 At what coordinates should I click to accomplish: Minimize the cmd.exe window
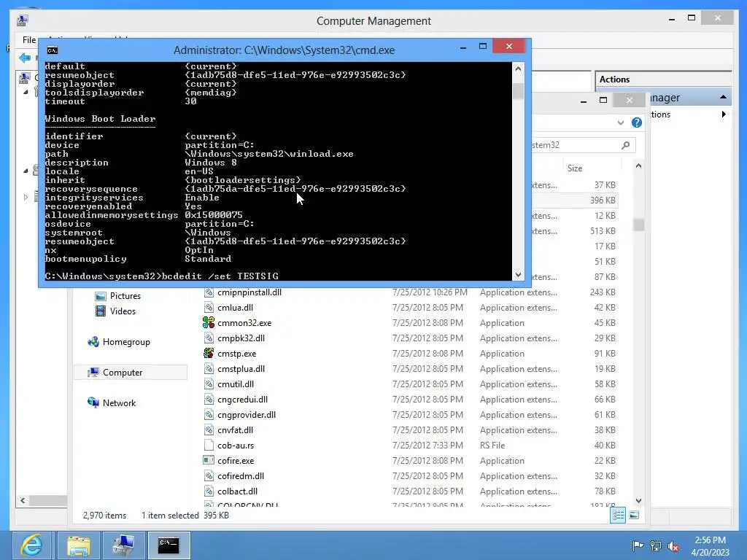(462, 47)
